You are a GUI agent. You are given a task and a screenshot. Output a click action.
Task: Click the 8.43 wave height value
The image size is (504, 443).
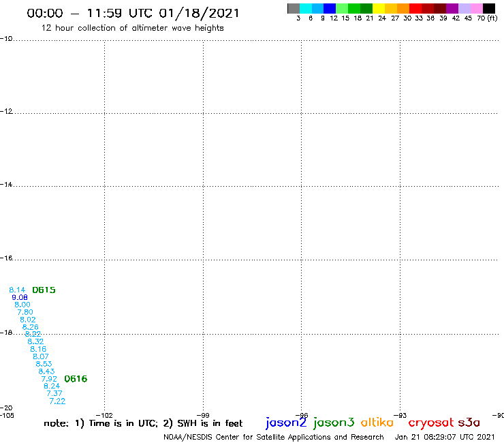click(x=46, y=371)
